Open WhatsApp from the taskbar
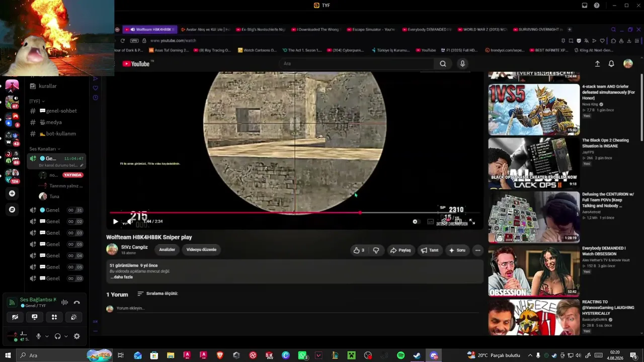Viewport: 644px width, 362px height. (x=302, y=355)
